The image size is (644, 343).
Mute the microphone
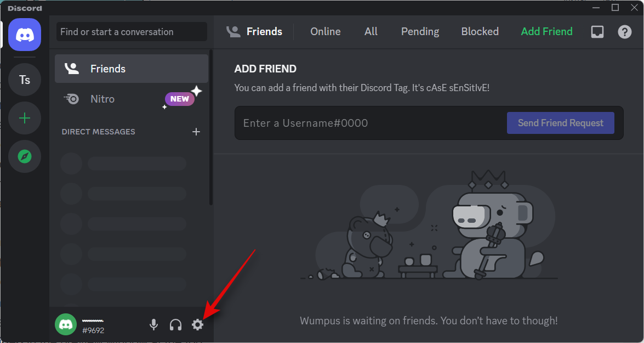[x=154, y=325]
